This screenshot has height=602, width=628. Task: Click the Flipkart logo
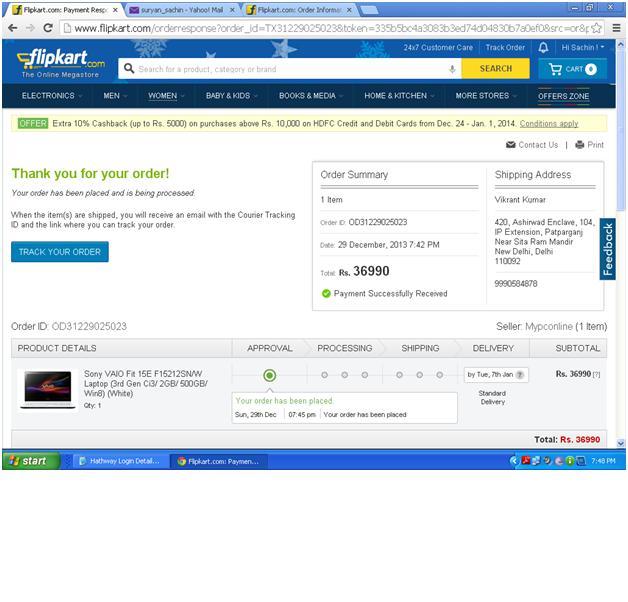[x=61, y=63]
